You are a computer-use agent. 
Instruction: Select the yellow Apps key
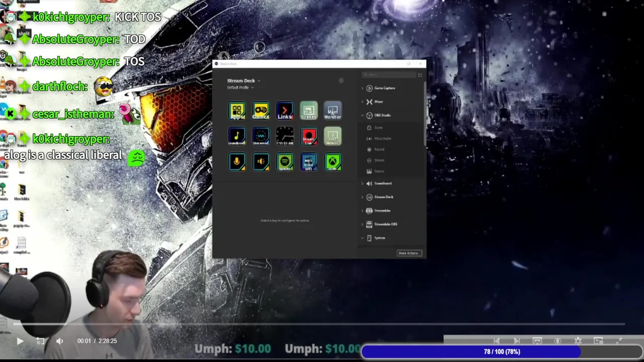pyautogui.click(x=237, y=111)
